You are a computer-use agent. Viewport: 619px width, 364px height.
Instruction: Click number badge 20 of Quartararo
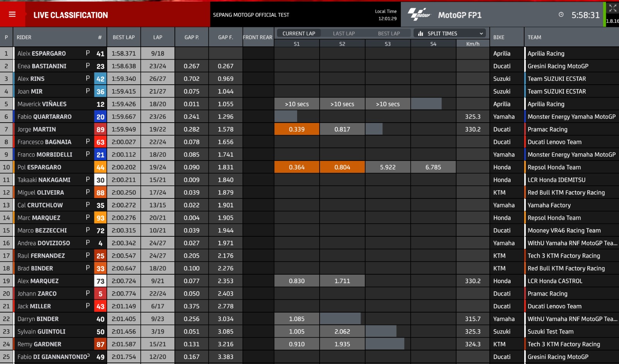point(100,117)
